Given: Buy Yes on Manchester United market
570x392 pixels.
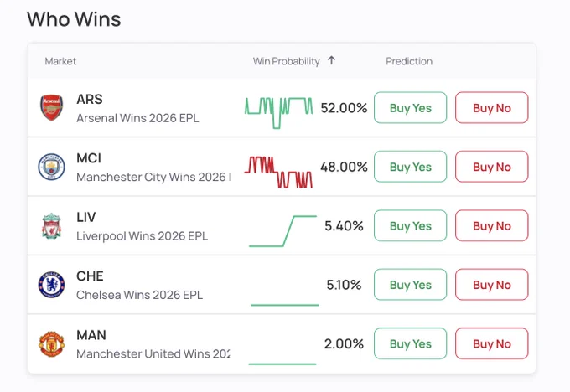Looking at the screenshot, I should pyautogui.click(x=410, y=343).
